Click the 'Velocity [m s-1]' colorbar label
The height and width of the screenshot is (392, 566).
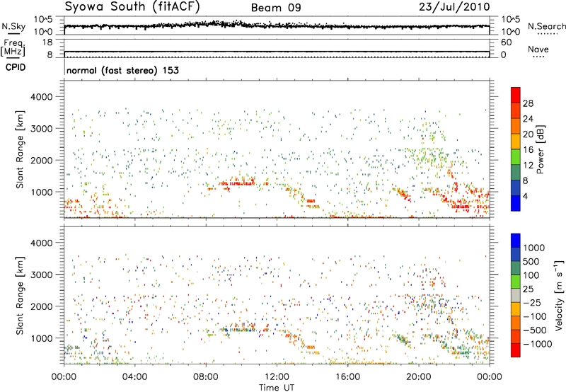click(x=559, y=295)
